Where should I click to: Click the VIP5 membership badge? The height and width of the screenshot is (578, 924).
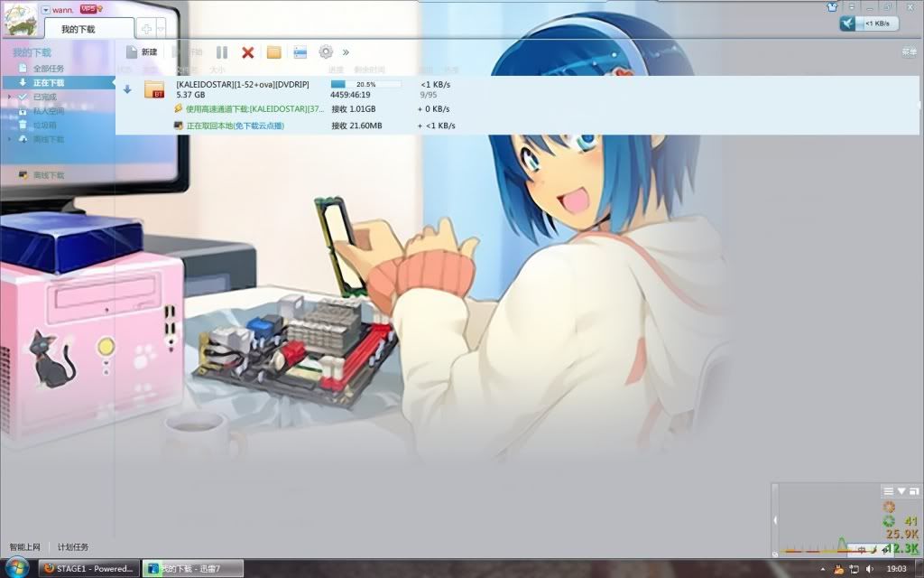click(x=88, y=9)
